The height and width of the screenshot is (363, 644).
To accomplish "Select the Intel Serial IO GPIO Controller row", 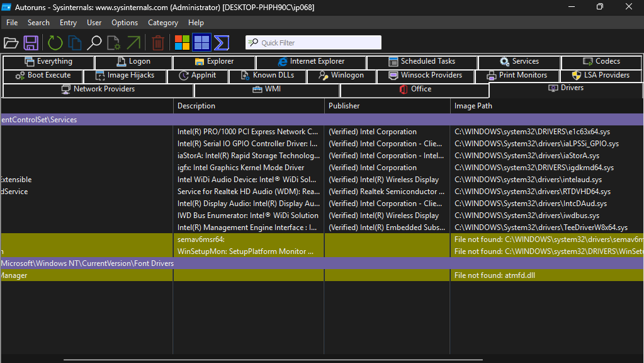I will point(322,144).
